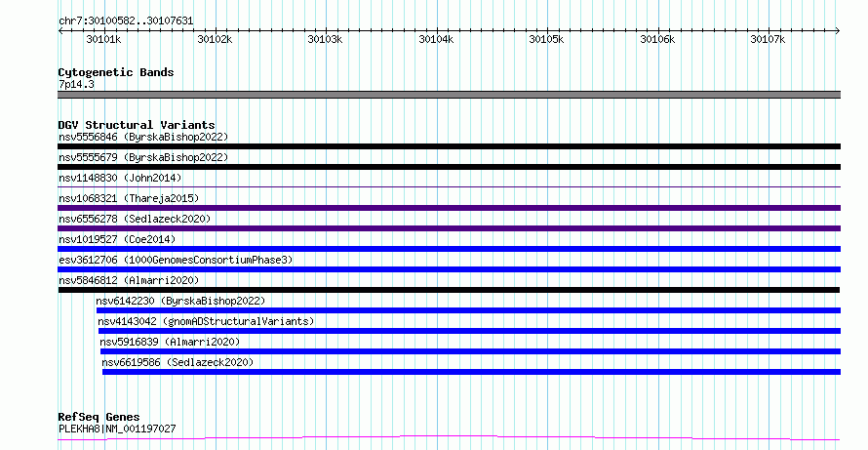Click the RefSeq Genes track title
This screenshot has height=450, width=868.
(x=99, y=417)
